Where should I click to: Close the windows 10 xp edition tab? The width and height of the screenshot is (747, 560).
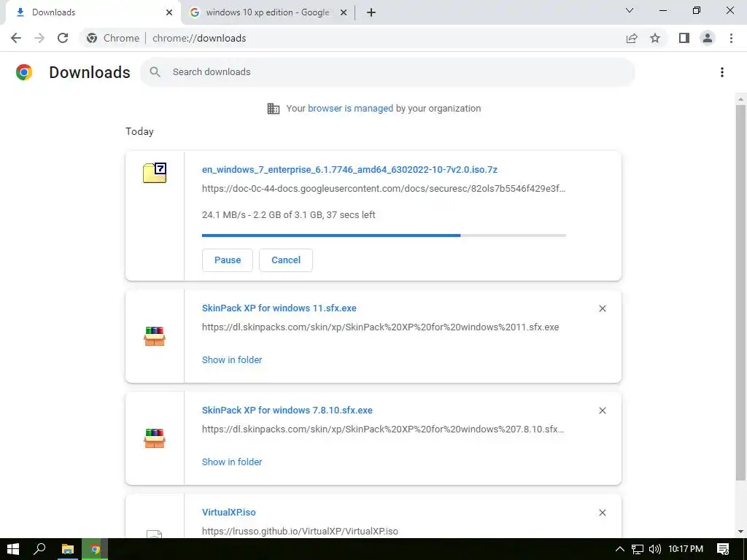(x=343, y=12)
